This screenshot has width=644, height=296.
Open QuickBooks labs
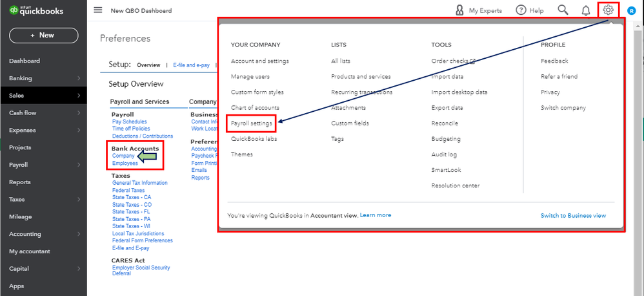[254, 139]
